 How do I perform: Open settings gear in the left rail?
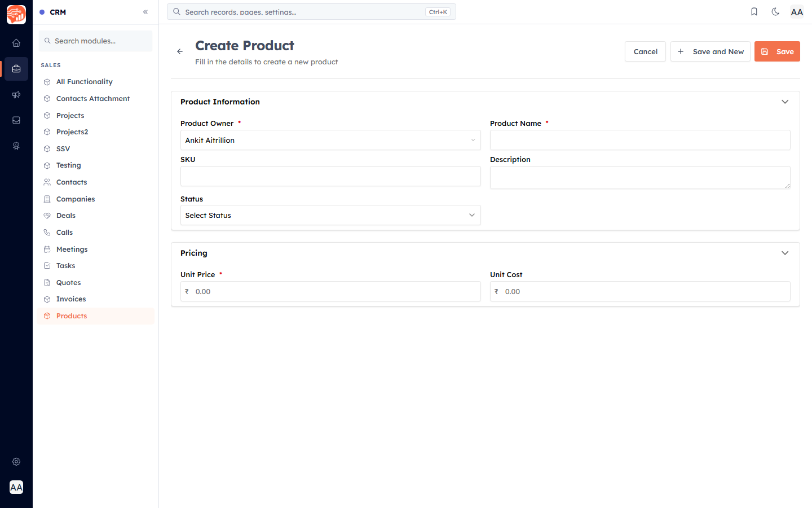coord(16,462)
